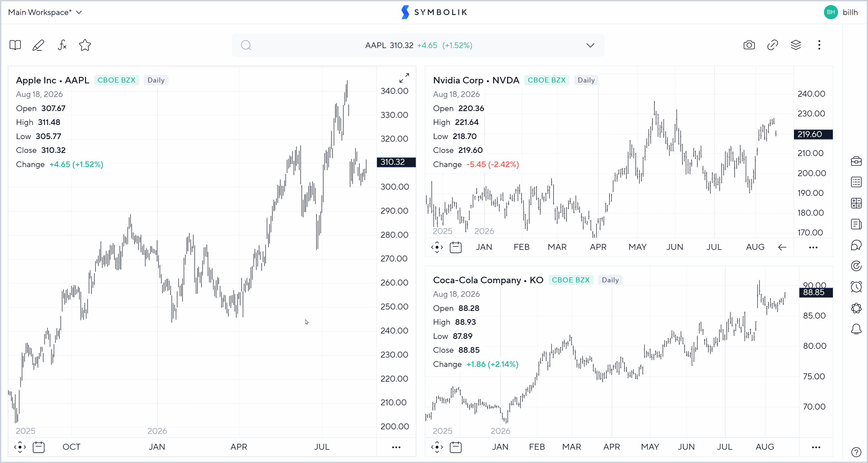Open the bell notifications sidebar icon
The width and height of the screenshot is (868, 463).
(856, 329)
